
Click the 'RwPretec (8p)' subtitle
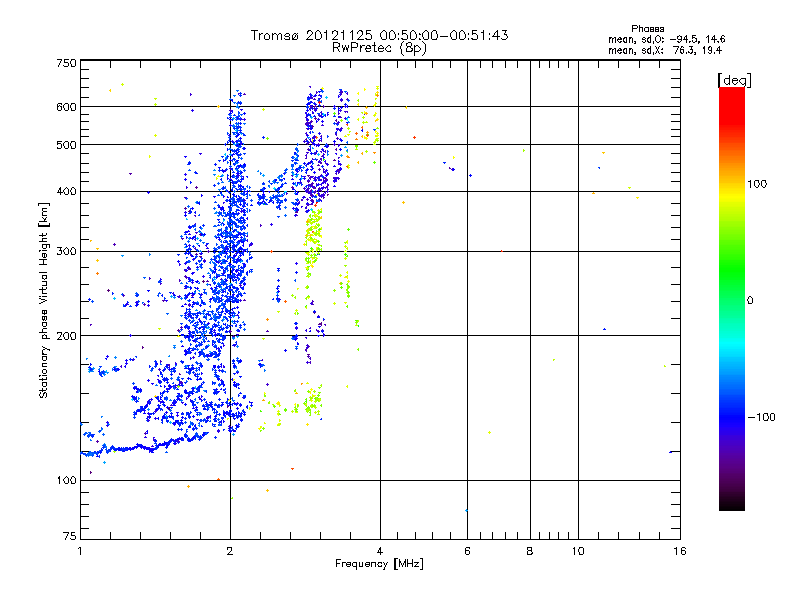pyautogui.click(x=379, y=48)
